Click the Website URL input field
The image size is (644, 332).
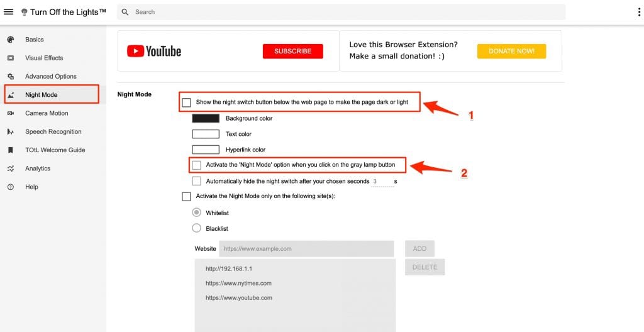(306, 248)
